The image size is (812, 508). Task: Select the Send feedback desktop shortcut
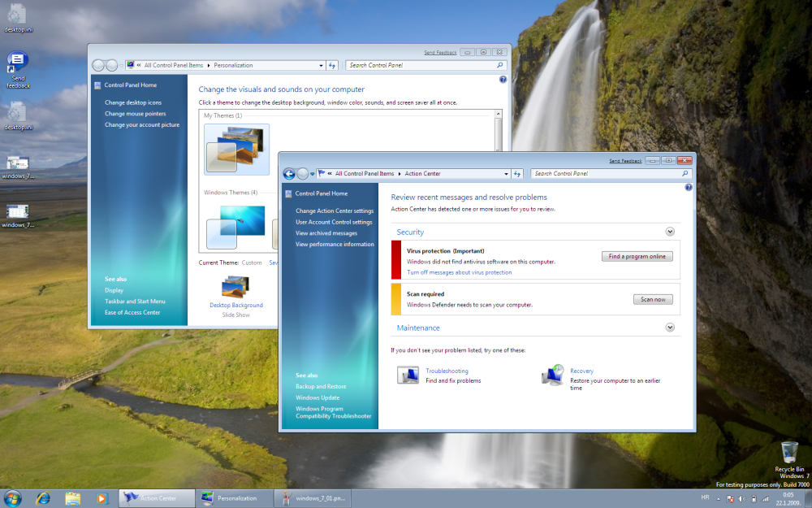(x=18, y=70)
